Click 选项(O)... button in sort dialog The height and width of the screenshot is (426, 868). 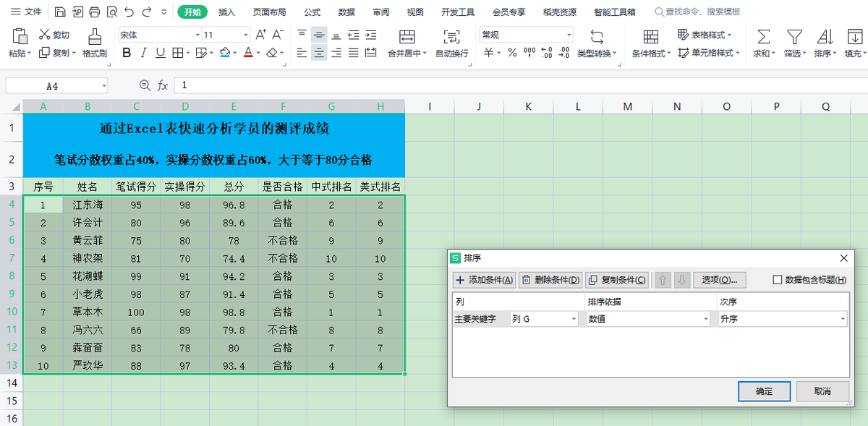[x=720, y=280]
